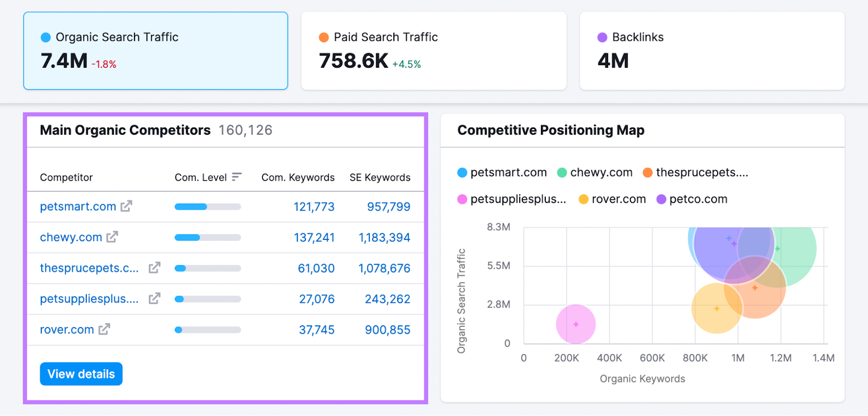Open petsmart.com external link icon
Image resolution: width=868 pixels, height=416 pixels.
126,206
